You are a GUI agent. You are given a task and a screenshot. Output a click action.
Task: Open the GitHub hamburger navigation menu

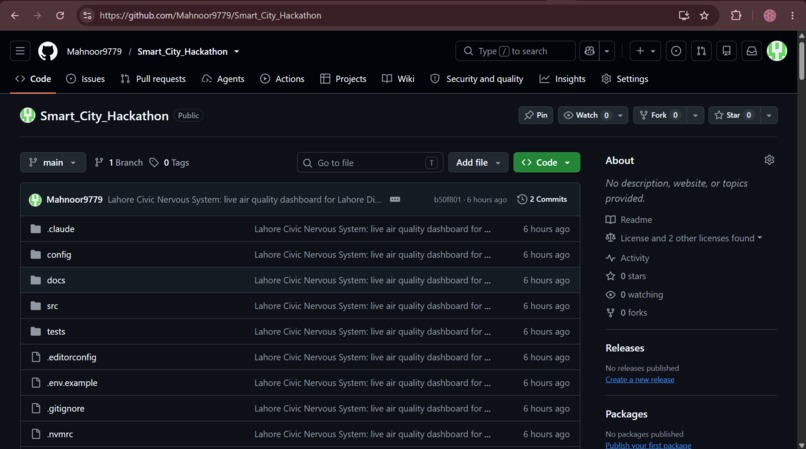click(20, 51)
